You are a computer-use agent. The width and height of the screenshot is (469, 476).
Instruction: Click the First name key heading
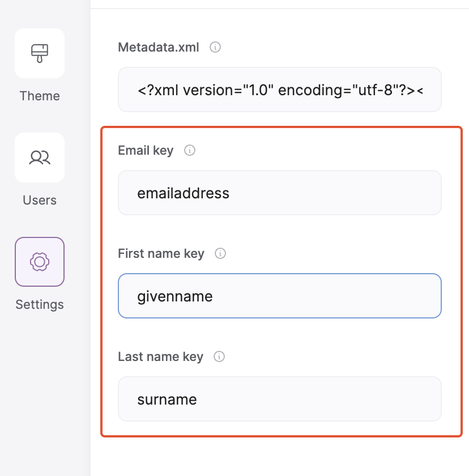pyautogui.click(x=161, y=253)
